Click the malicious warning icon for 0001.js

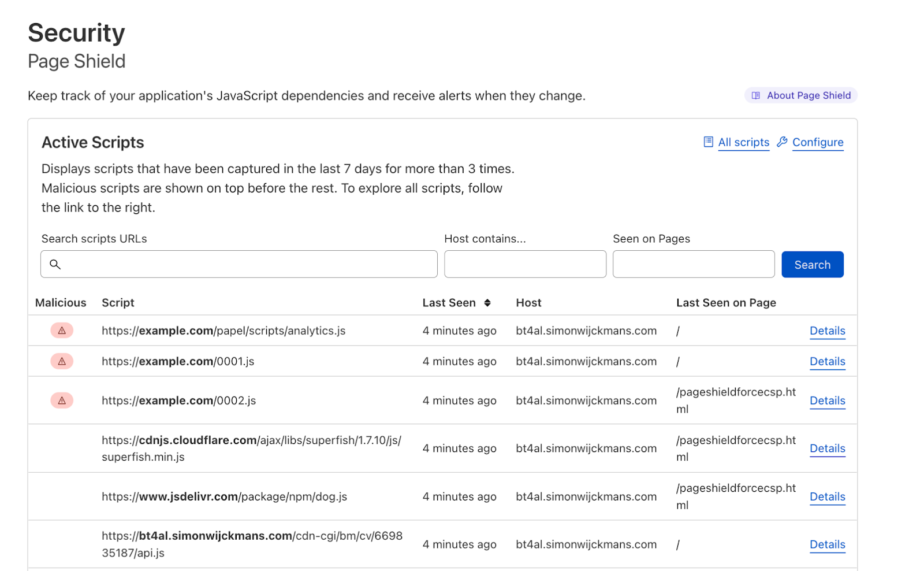(62, 361)
